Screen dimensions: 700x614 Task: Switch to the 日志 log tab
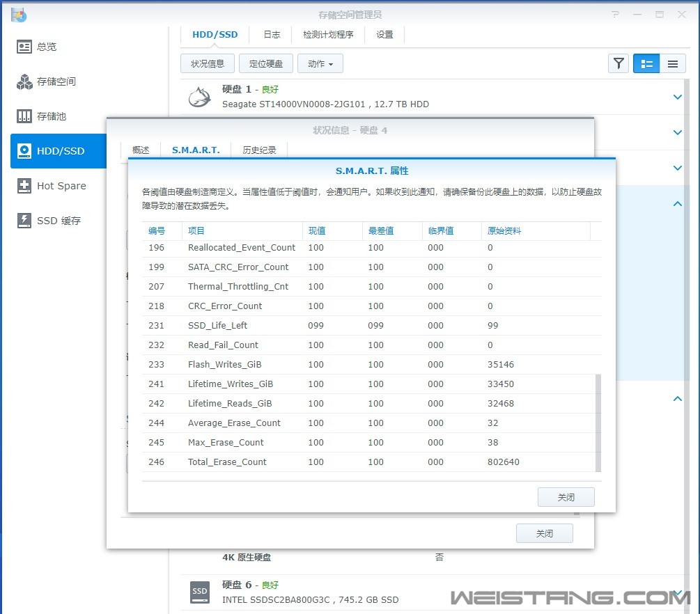(272, 34)
